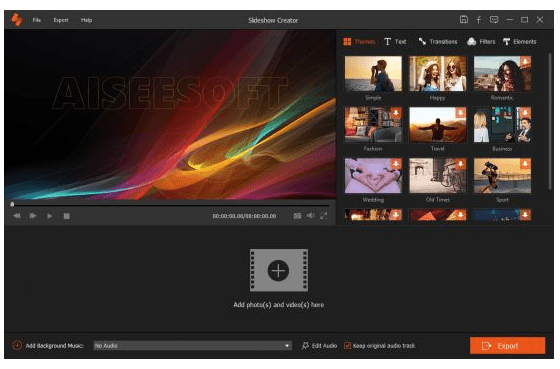Switch to the Text tab
This screenshot has height=369, width=560.
click(x=396, y=41)
